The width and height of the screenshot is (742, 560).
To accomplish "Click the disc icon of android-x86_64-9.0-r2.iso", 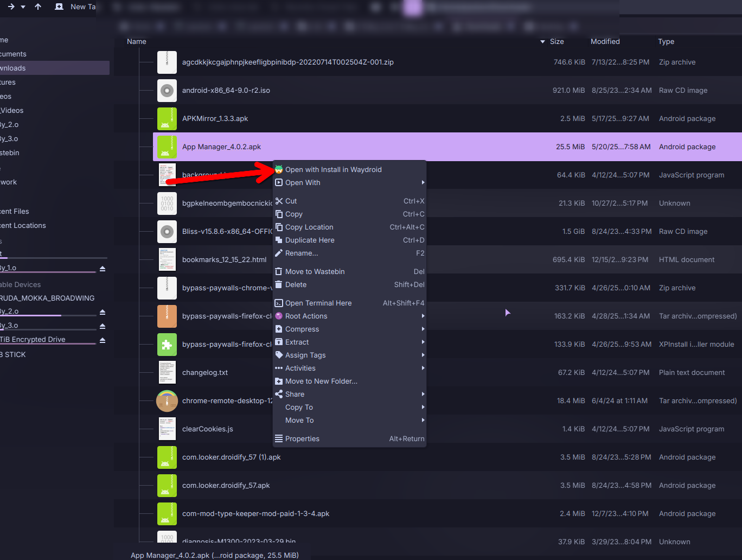I will [167, 90].
